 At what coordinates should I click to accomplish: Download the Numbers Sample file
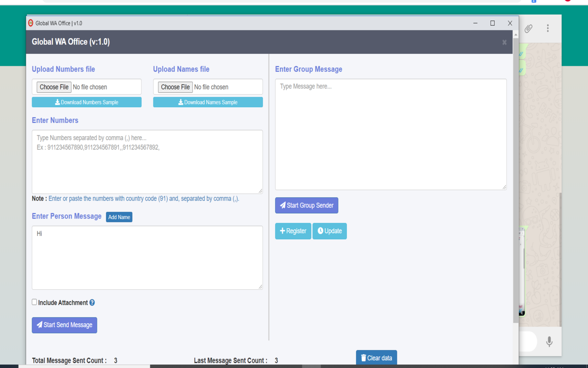click(86, 102)
